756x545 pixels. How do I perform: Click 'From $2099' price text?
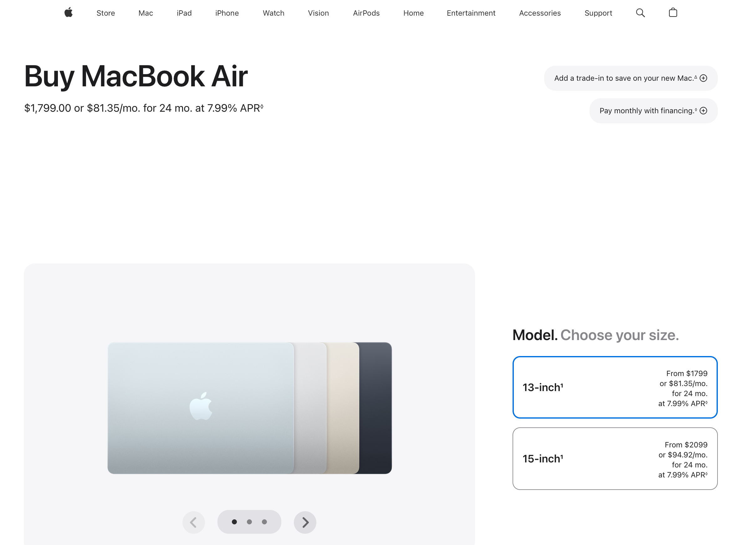(x=686, y=445)
